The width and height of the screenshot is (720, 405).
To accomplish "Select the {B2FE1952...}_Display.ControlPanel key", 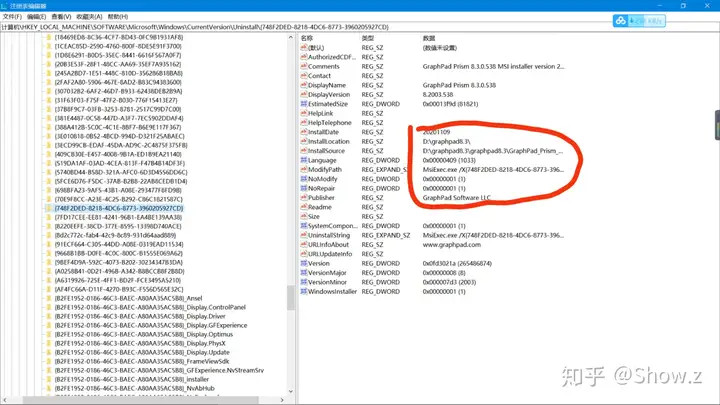I will tap(150, 307).
